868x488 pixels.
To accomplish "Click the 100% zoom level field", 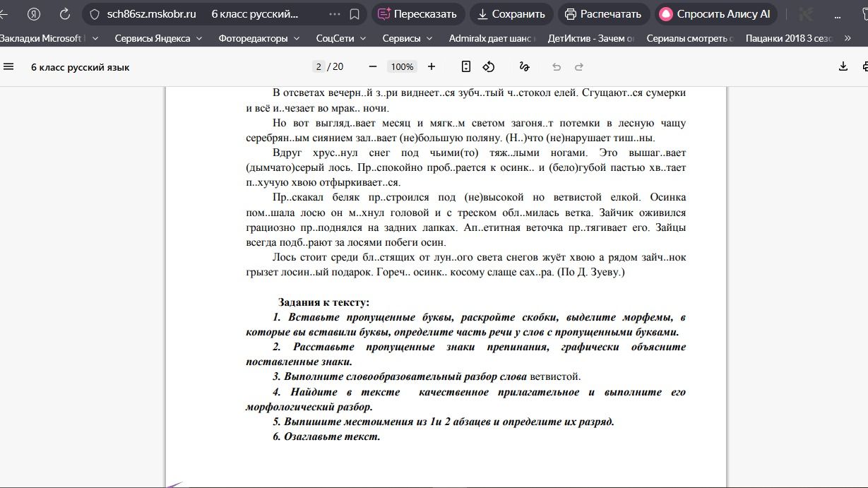I will 402,66.
